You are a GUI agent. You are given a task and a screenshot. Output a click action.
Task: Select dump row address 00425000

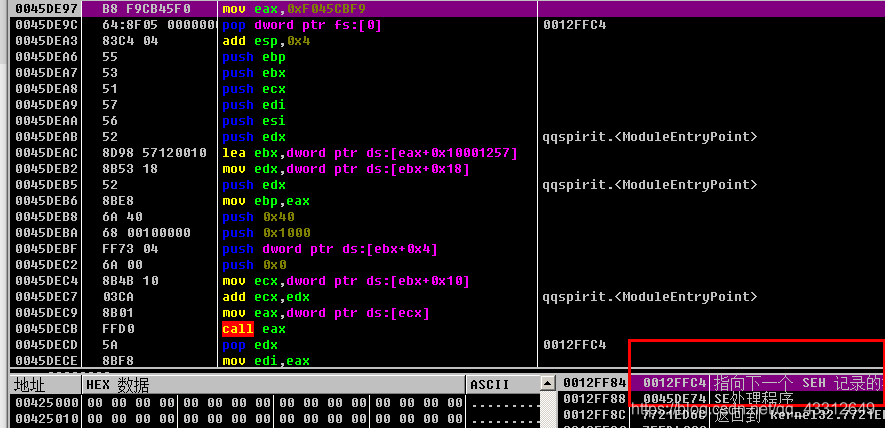point(46,403)
